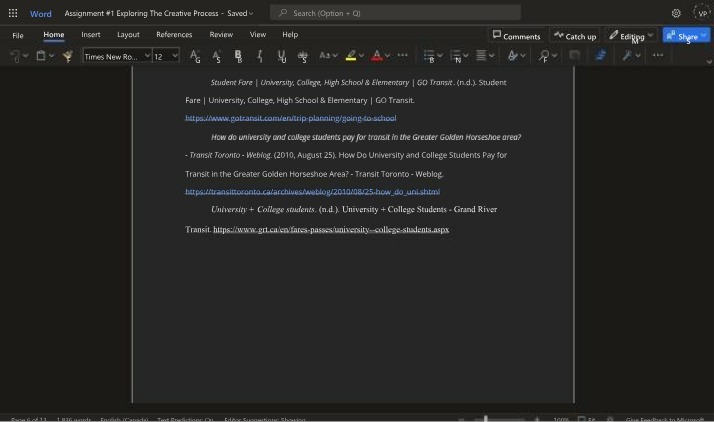
Task: Open the Help tab
Action: point(290,35)
